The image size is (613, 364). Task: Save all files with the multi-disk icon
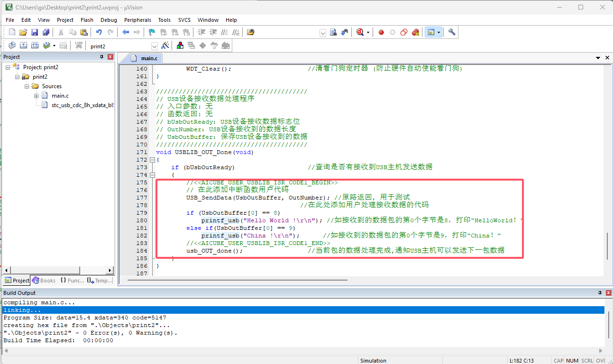click(46, 32)
